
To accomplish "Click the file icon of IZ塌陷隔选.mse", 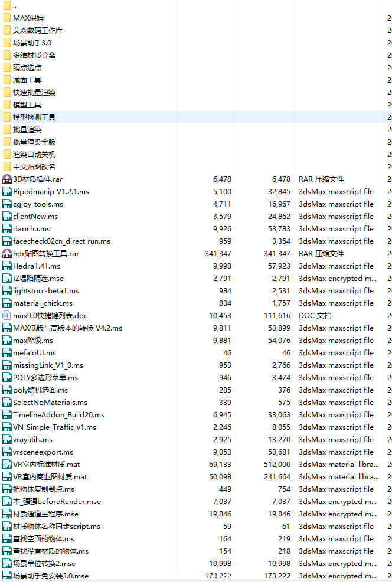I will [x=7, y=279].
